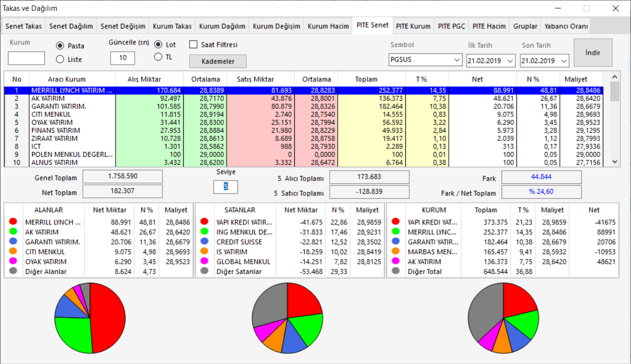Click the Net Toplam value 182.307
The image size is (631, 364).
pos(122,191)
